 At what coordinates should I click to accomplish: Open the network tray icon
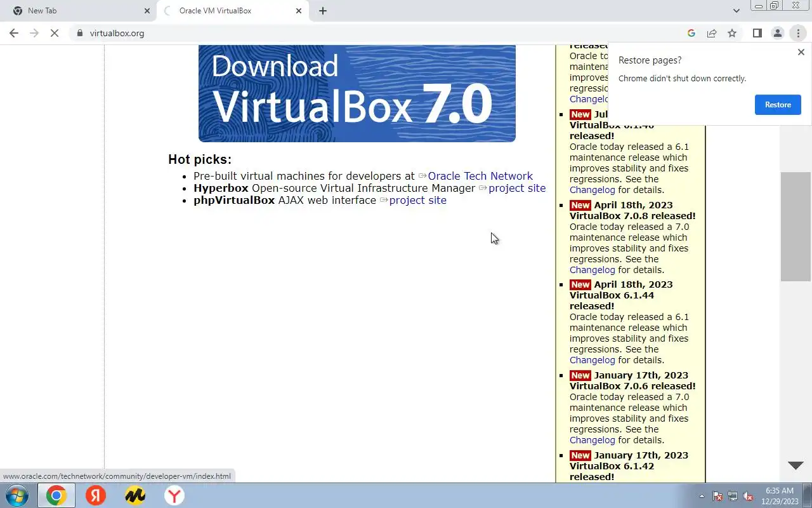pos(733,496)
